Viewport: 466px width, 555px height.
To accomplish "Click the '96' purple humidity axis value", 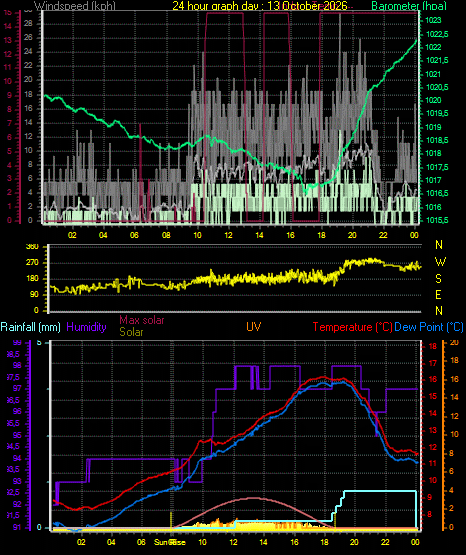I will coord(17,411).
